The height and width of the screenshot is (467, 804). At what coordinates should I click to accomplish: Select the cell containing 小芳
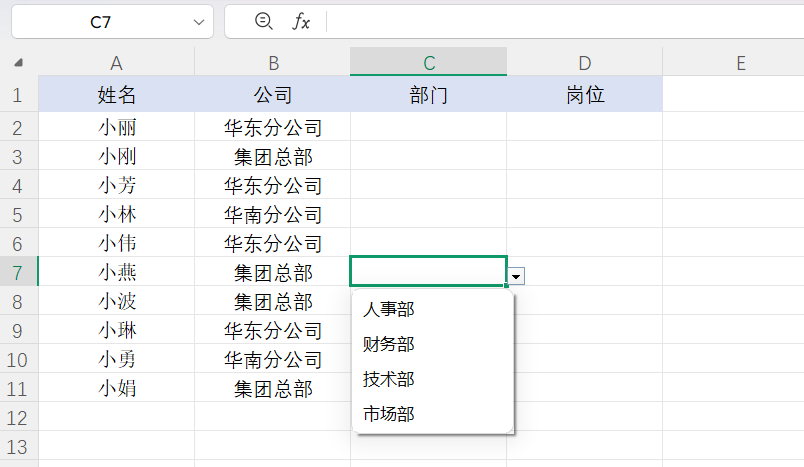coord(116,185)
